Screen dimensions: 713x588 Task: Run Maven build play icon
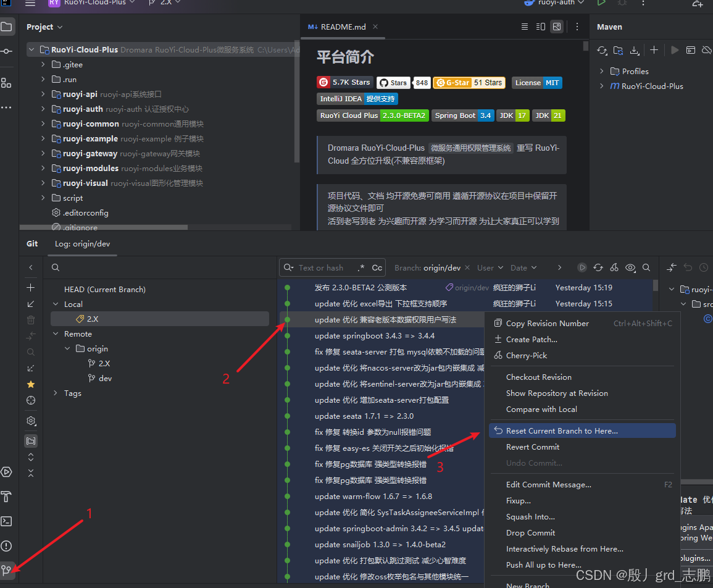[675, 50]
